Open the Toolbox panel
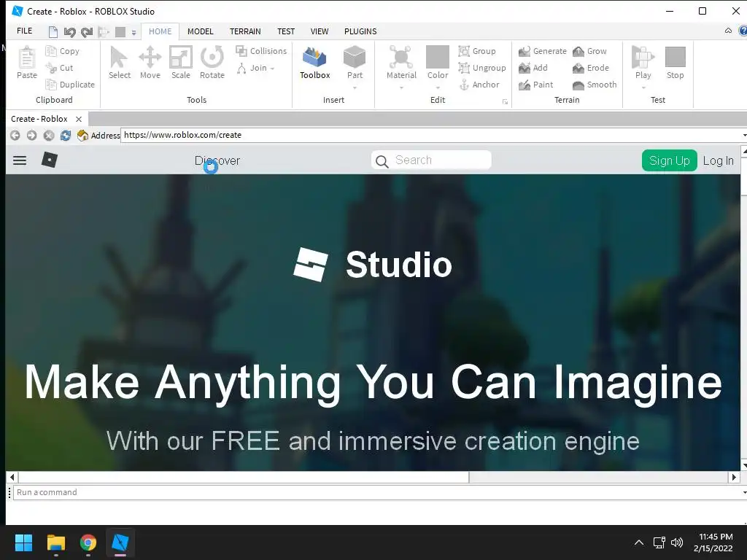747x560 pixels. [315, 63]
